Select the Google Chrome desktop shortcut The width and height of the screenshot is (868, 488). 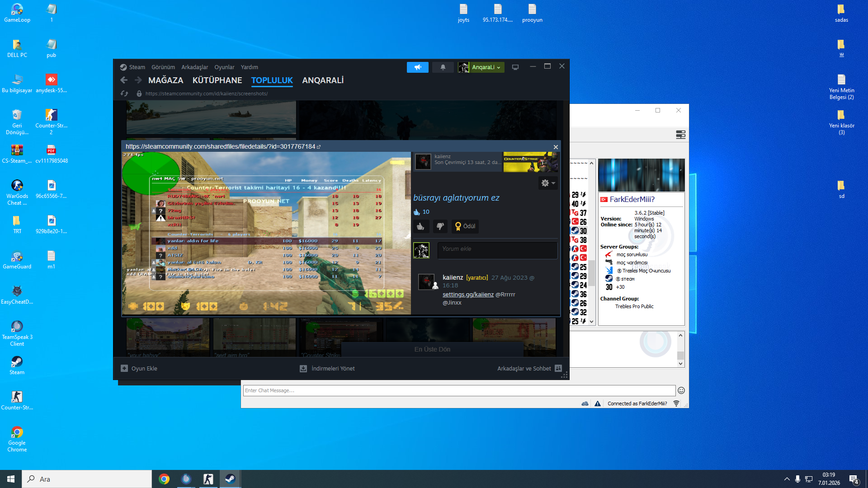(17, 440)
